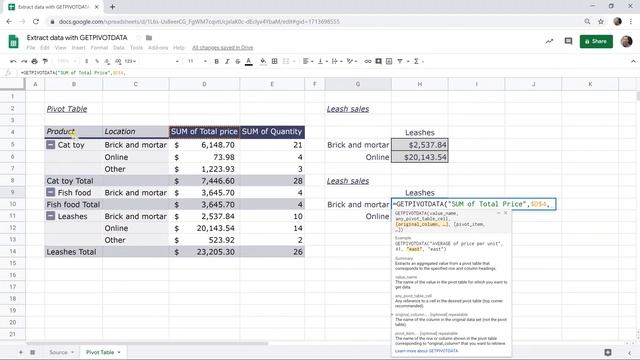
Task: Open the functions sigma menu
Action: 416,61
